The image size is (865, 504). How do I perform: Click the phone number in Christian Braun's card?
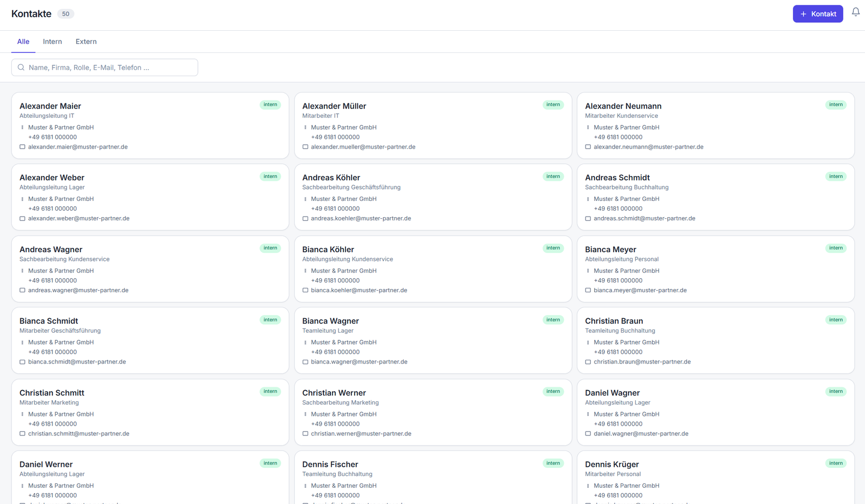coord(618,352)
